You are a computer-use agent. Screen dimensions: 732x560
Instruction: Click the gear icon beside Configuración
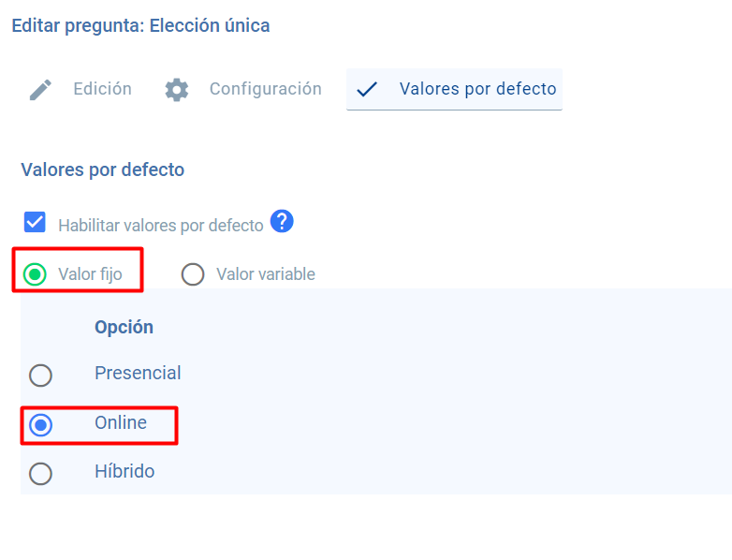point(177,90)
